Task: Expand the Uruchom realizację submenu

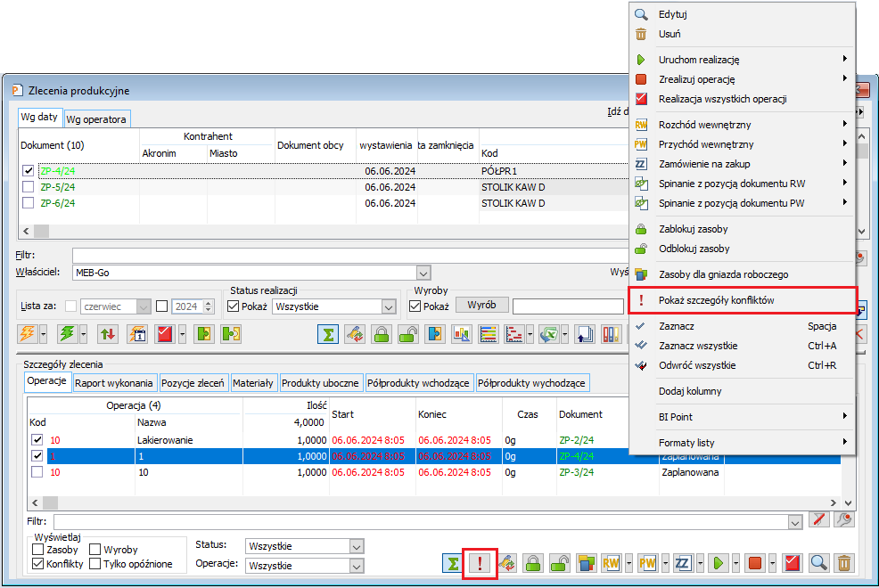Action: (743, 60)
